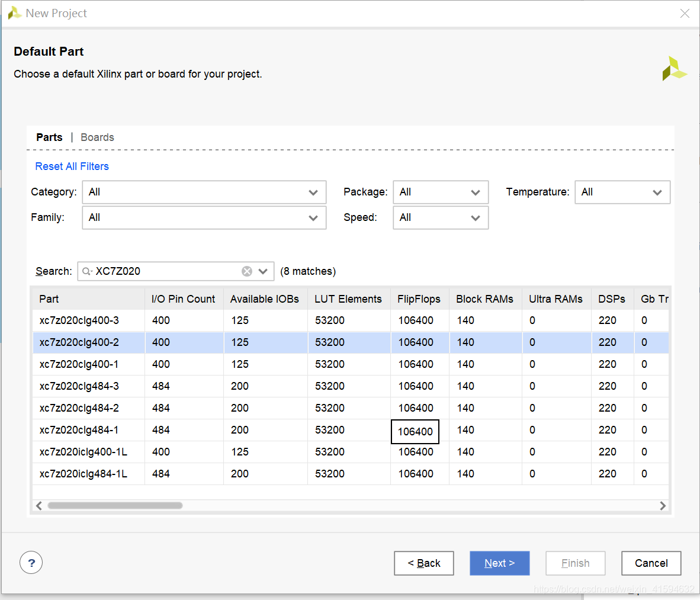The width and height of the screenshot is (700, 600).
Task: Clear the search field text
Action: (x=247, y=271)
